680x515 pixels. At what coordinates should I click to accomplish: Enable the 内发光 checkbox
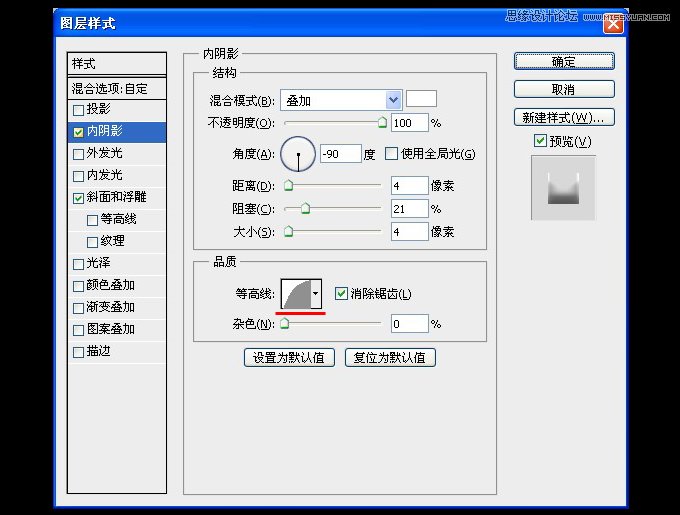click(x=78, y=176)
